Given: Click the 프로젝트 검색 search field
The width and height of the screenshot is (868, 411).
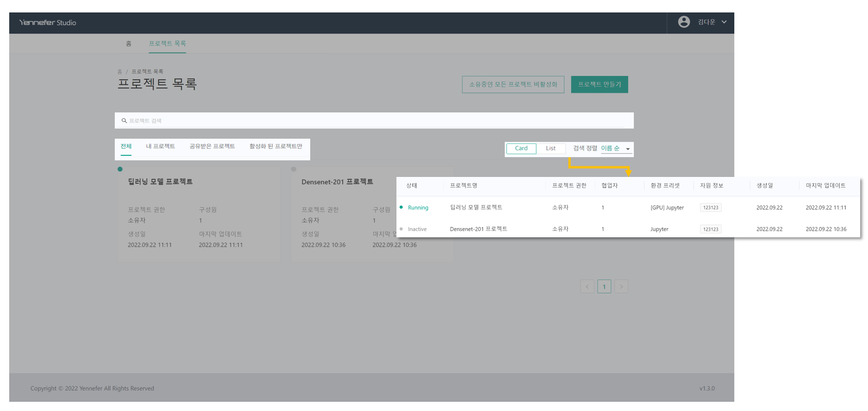Looking at the screenshot, I should click(x=373, y=121).
